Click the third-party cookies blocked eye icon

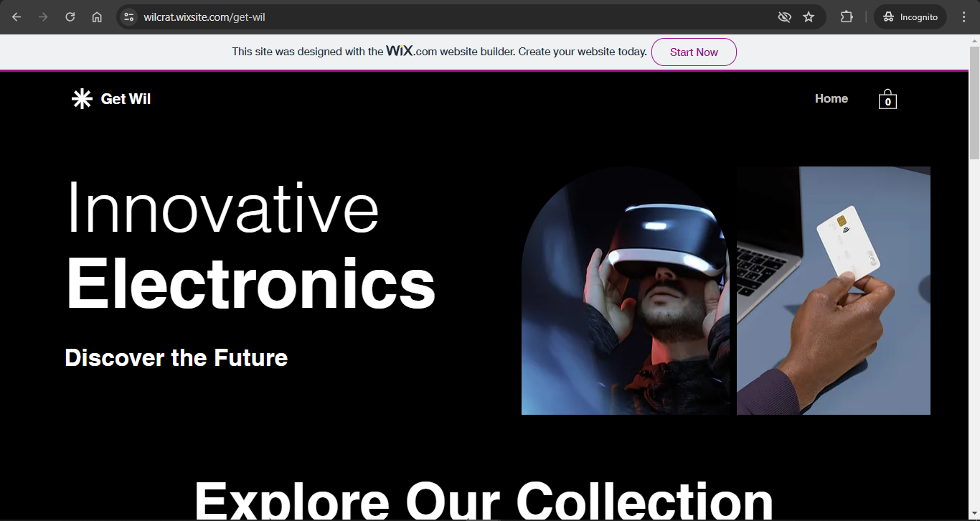pyautogui.click(x=784, y=17)
